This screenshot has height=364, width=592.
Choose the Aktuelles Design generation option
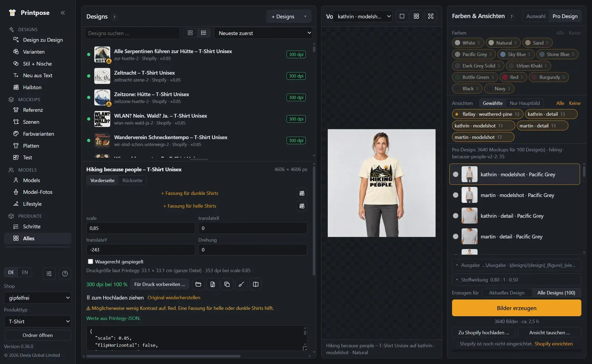pyautogui.click(x=507, y=293)
